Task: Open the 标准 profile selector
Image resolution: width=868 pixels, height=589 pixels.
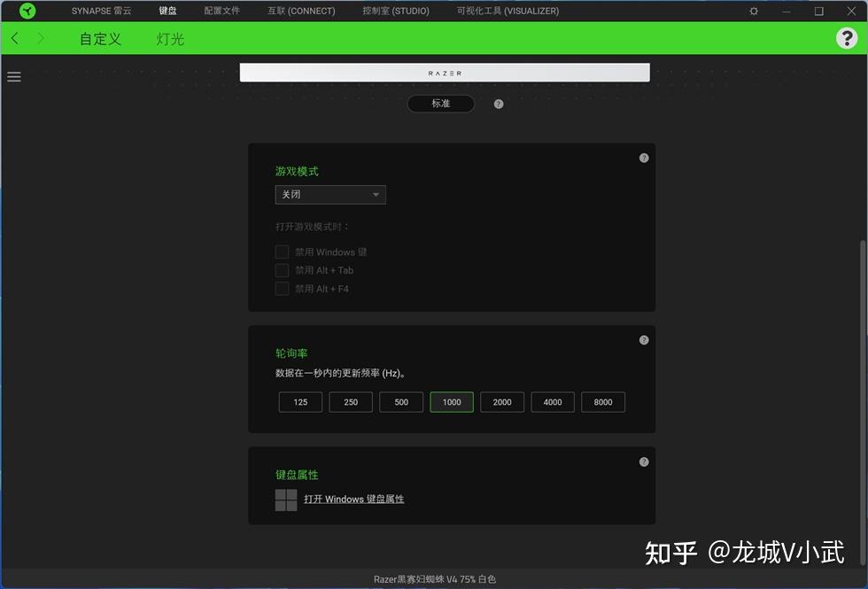Action: point(441,104)
